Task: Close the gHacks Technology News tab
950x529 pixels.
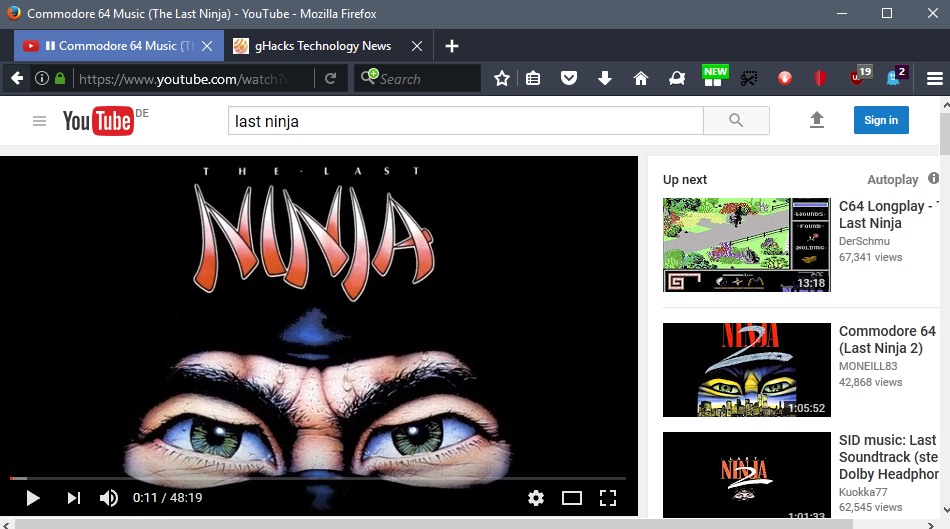Action: click(x=417, y=46)
